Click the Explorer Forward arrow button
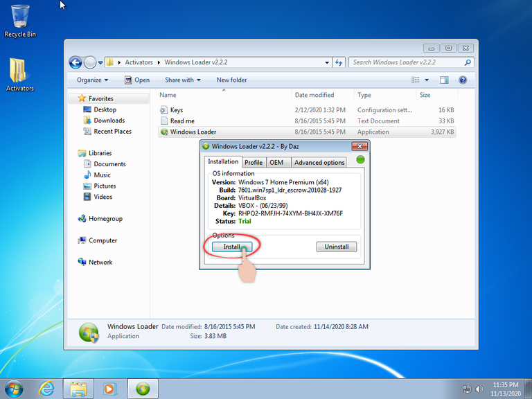Viewport: 532px width, 399px height. click(x=90, y=62)
